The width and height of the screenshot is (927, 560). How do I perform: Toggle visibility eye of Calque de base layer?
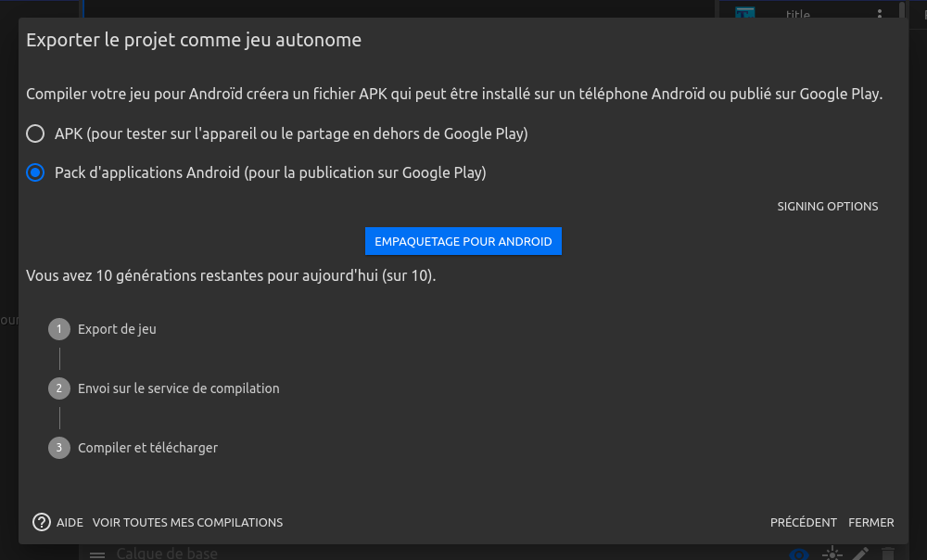coord(799,554)
